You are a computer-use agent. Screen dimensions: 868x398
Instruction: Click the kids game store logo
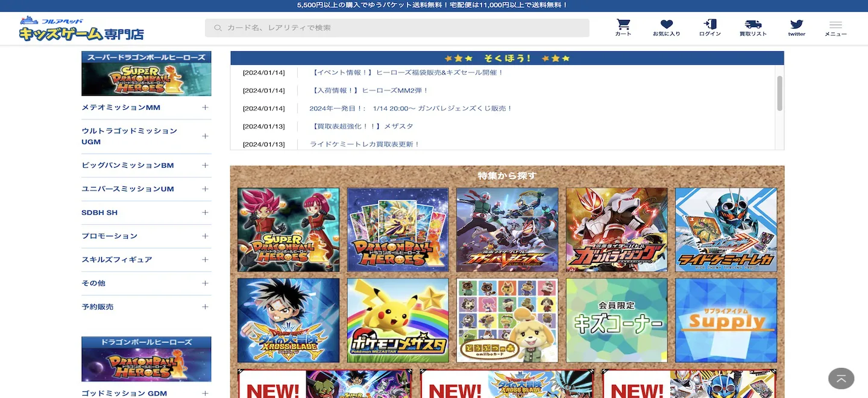(x=81, y=29)
